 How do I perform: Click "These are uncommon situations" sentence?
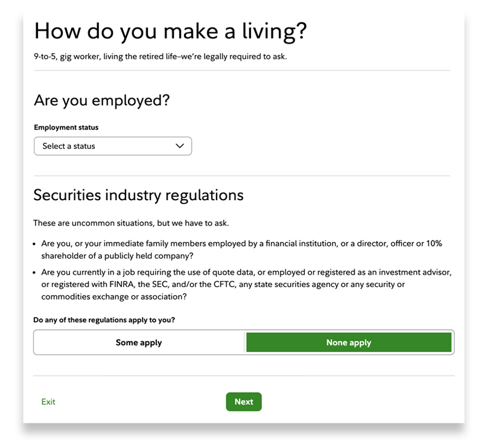point(131,223)
